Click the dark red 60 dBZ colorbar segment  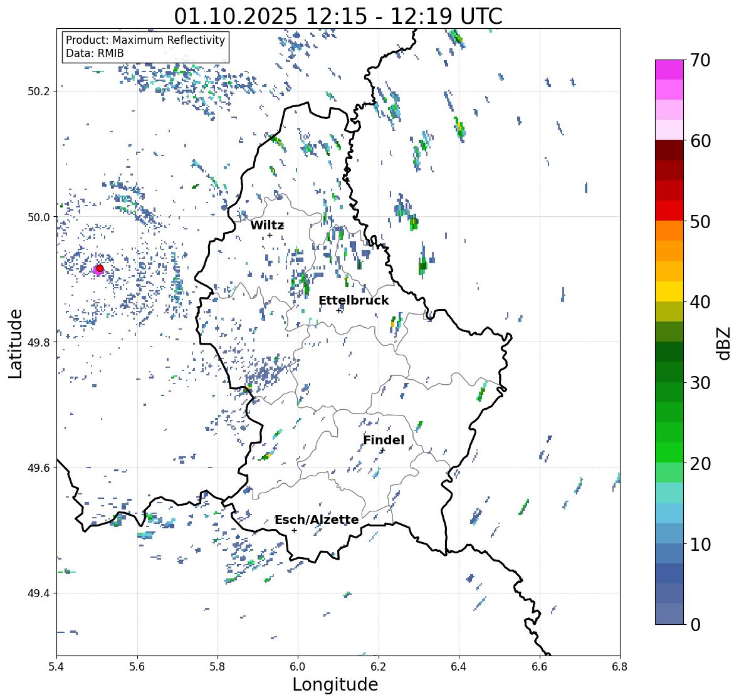[669, 150]
